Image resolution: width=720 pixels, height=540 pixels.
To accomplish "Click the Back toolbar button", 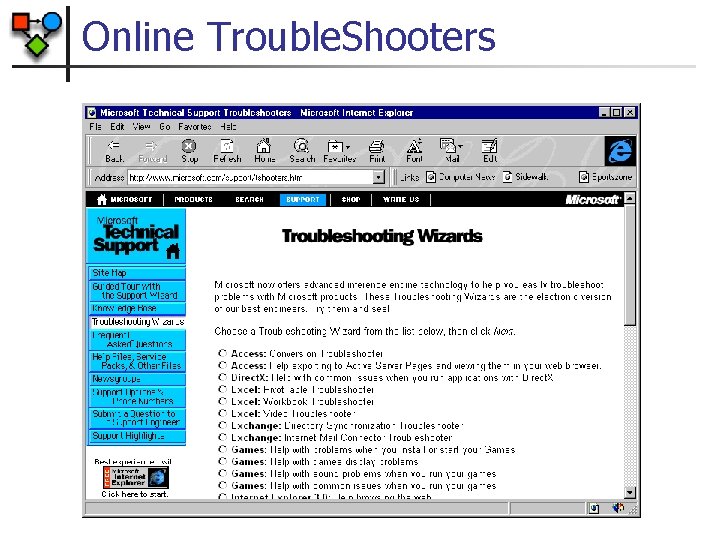I will pos(114,152).
